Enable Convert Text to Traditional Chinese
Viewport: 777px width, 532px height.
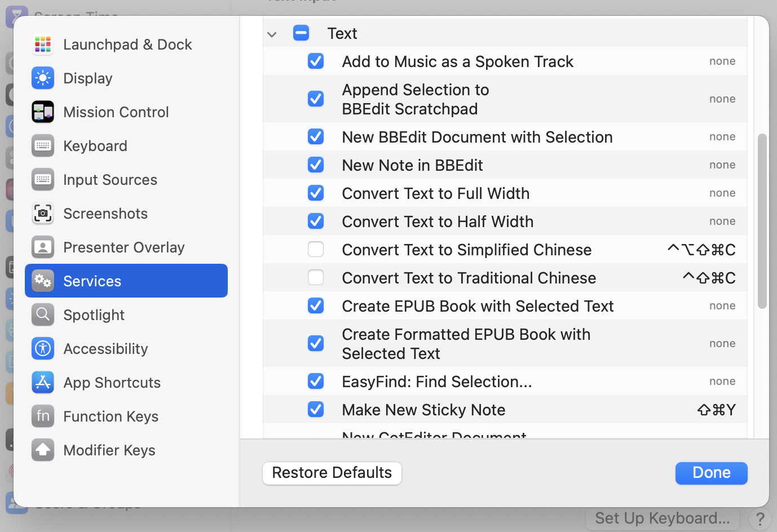[316, 277]
